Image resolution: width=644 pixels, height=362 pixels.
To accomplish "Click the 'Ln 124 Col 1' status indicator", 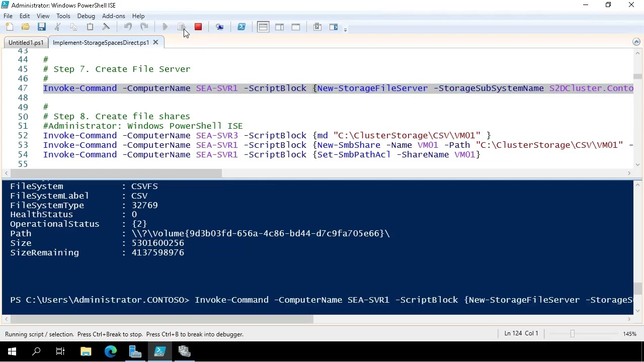I will [x=521, y=333].
